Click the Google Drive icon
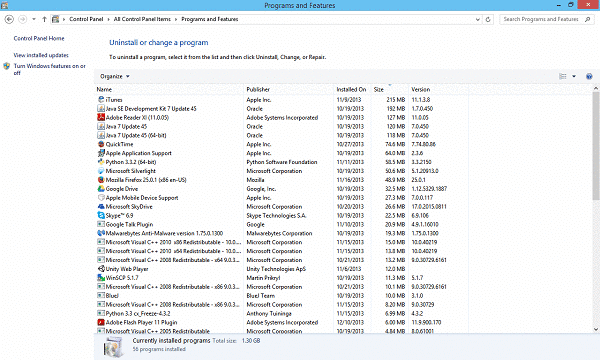 coord(101,189)
